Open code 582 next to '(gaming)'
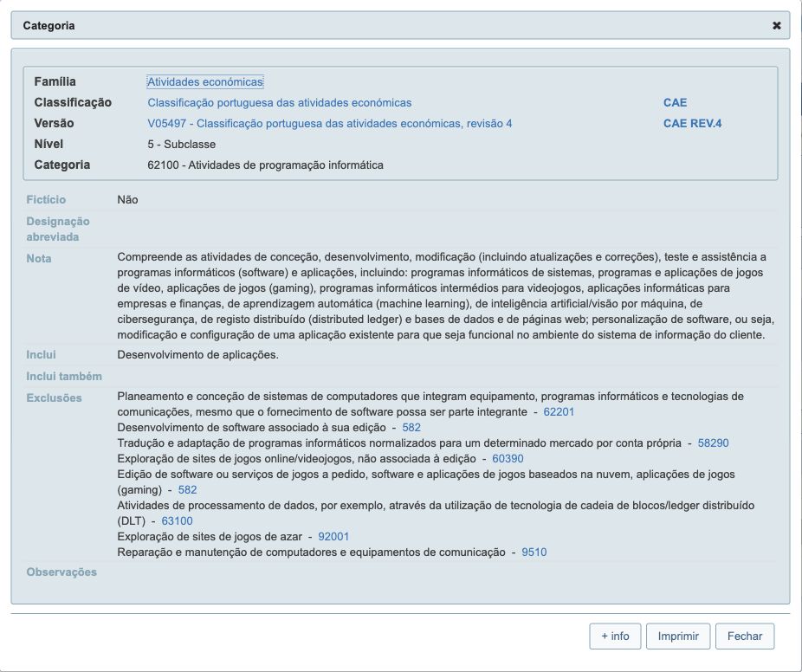The width and height of the screenshot is (802, 672). tap(187, 490)
